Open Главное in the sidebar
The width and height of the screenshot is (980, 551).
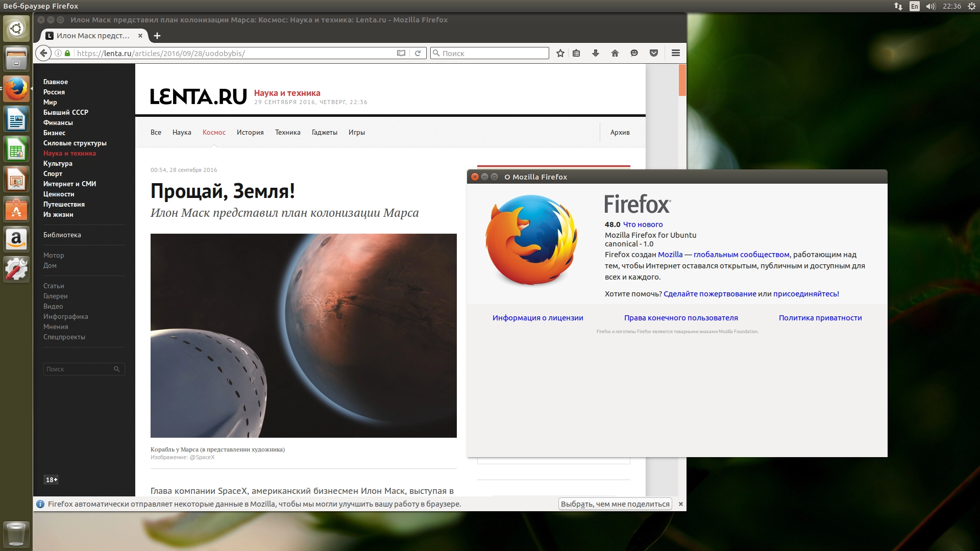[56, 82]
